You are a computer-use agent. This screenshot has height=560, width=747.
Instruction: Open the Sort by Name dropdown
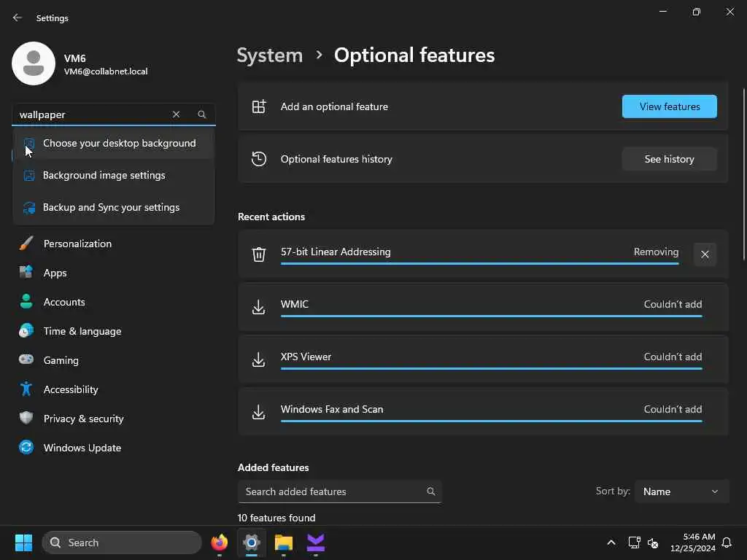tap(681, 491)
